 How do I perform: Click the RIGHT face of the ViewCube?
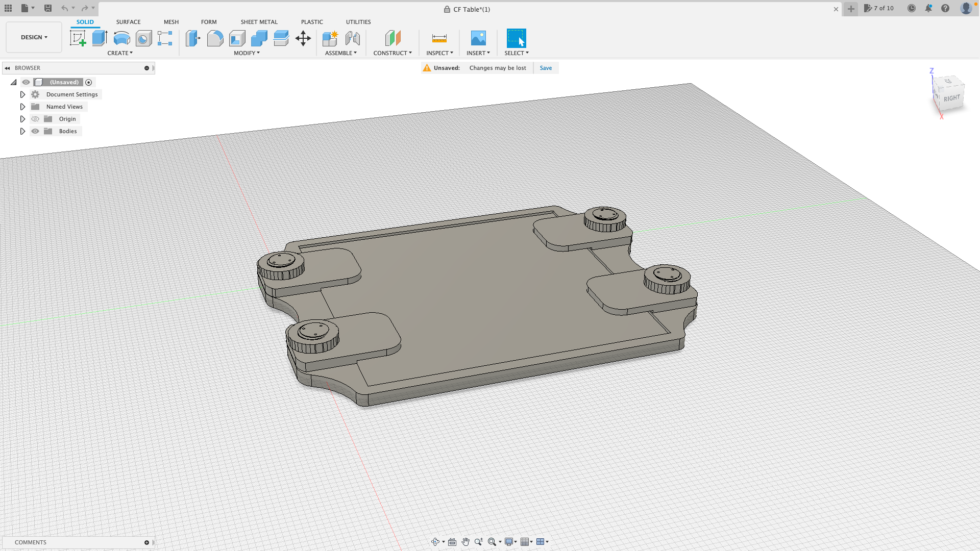(x=952, y=98)
